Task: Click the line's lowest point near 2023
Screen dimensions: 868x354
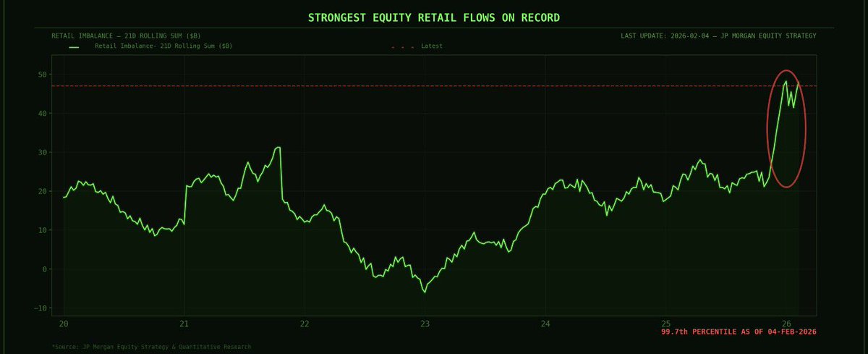Action: click(425, 292)
